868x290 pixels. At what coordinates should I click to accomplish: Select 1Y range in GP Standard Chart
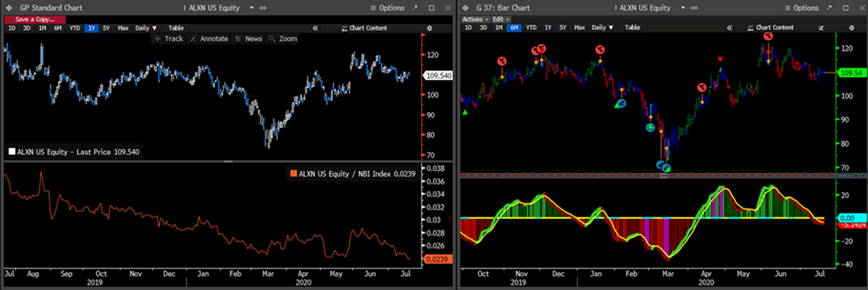[x=91, y=28]
